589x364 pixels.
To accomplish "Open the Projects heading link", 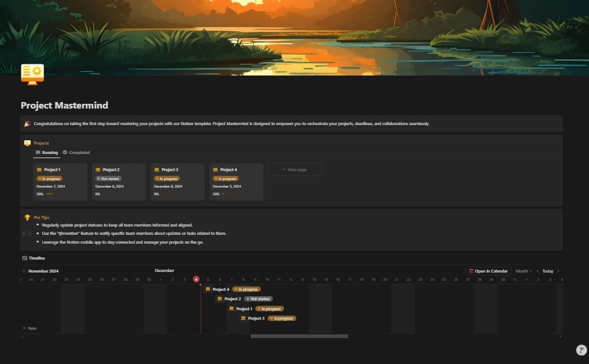I will [x=41, y=143].
